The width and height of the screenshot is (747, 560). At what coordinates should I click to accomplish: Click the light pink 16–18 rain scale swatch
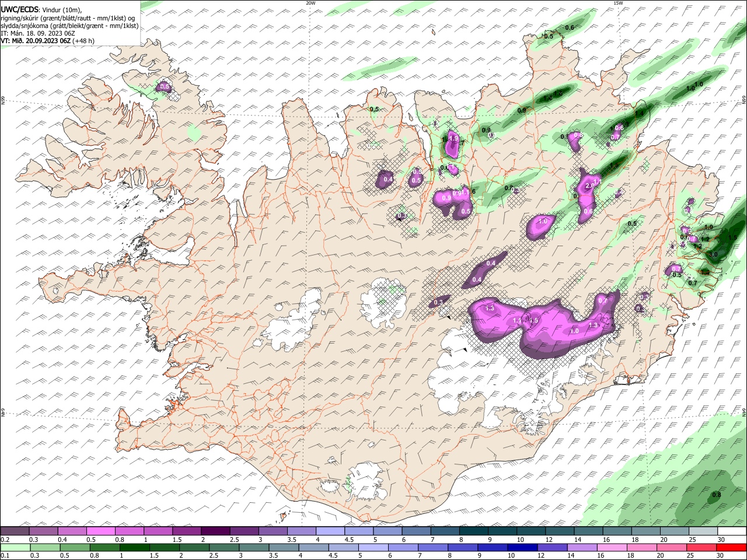point(612,547)
